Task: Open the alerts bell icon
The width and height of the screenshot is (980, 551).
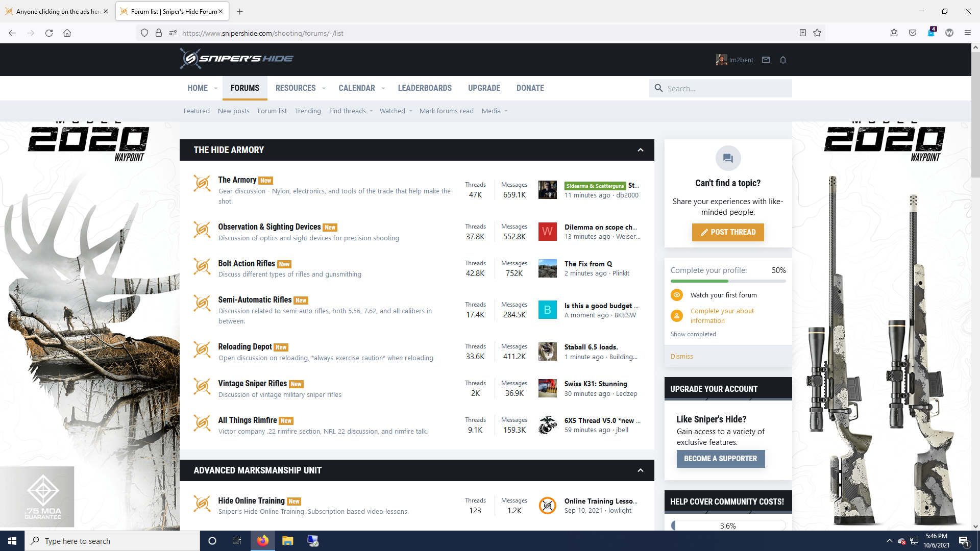Action: coord(783,60)
